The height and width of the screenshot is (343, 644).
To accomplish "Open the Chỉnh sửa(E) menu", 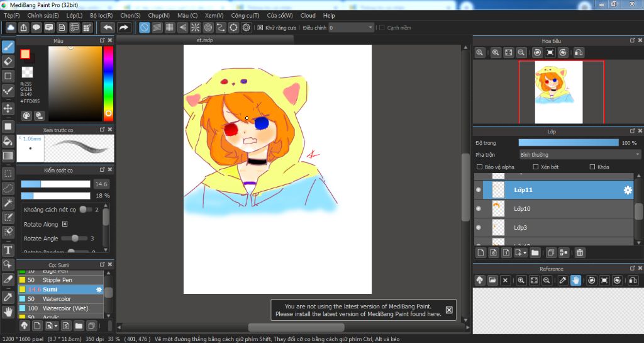I will (43, 15).
